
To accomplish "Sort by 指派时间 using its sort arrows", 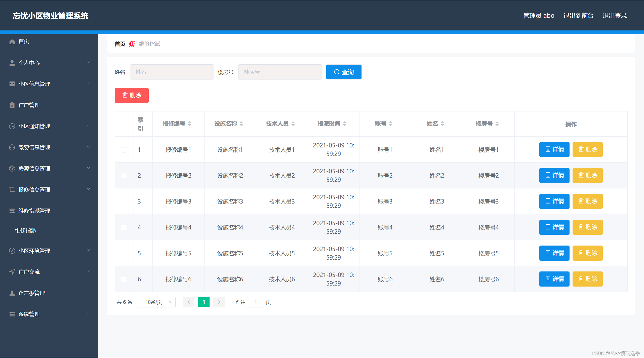I will coord(345,124).
